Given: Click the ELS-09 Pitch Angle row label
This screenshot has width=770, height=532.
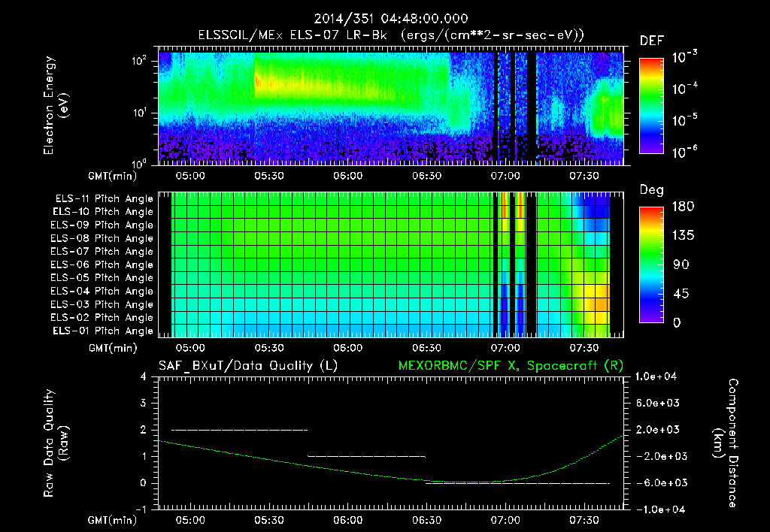Looking at the screenshot, I should (102, 225).
